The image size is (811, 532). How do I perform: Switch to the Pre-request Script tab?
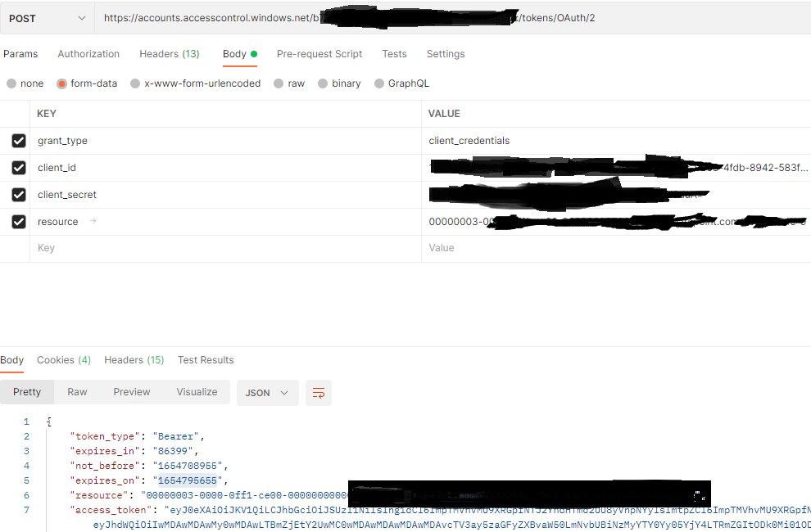[x=319, y=54]
